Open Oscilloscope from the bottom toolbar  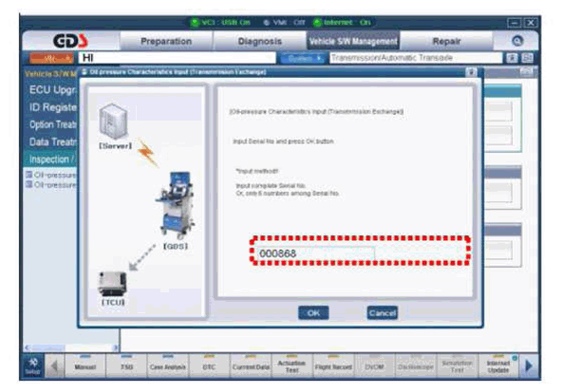(x=416, y=366)
